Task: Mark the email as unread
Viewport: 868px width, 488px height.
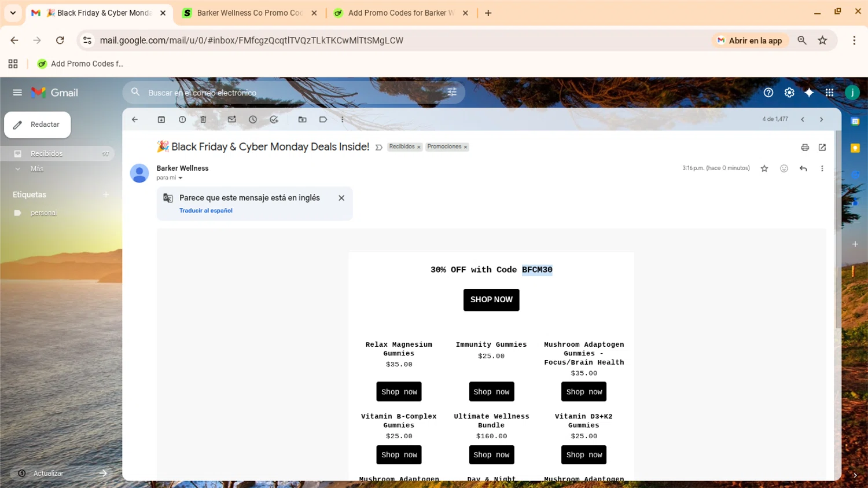Action: pyautogui.click(x=231, y=119)
